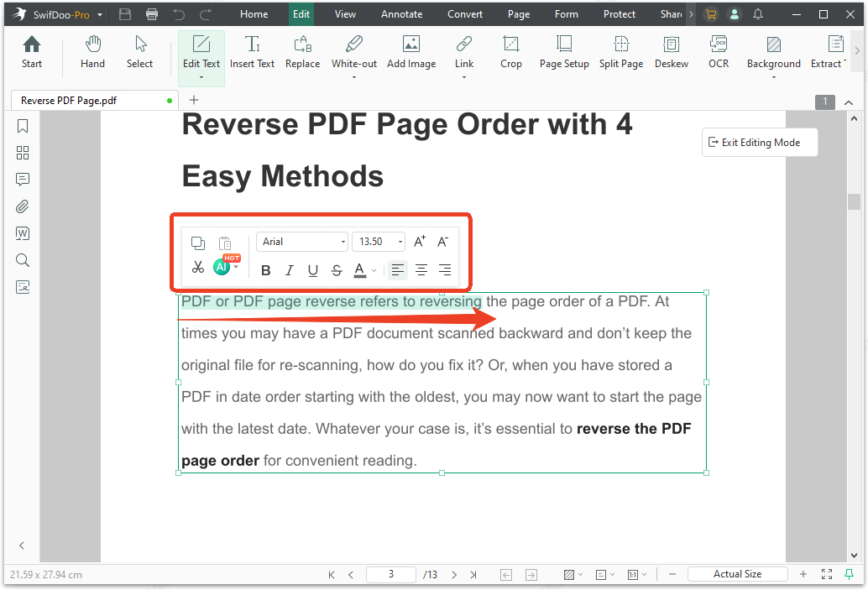The width and height of the screenshot is (868, 590).
Task: Click Exit Editing Mode
Action: (760, 142)
